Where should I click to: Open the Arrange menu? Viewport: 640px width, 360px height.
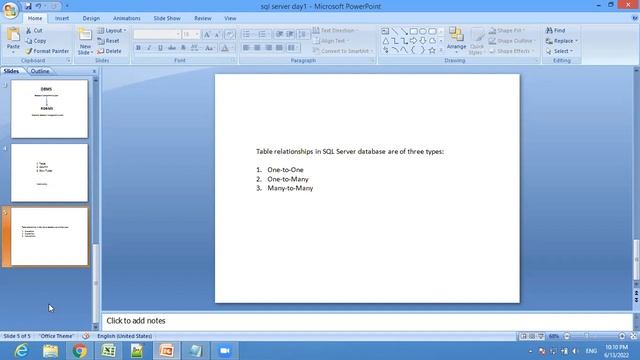coord(456,40)
